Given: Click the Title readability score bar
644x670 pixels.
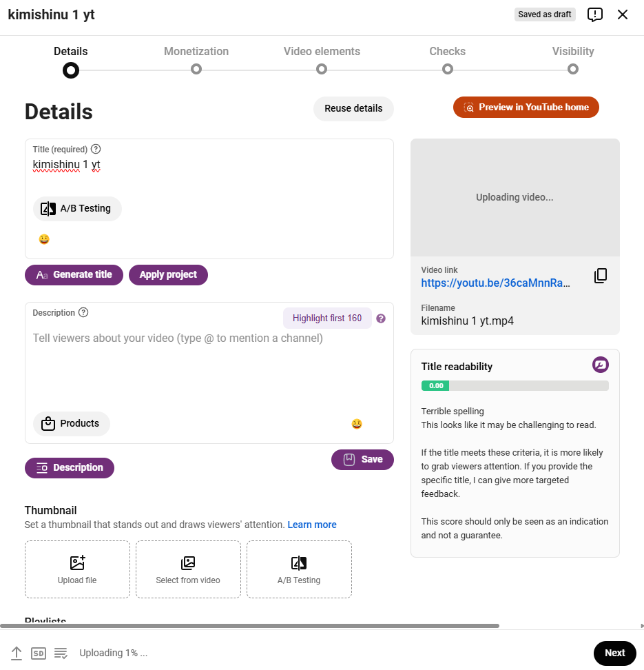Looking at the screenshot, I should point(515,385).
